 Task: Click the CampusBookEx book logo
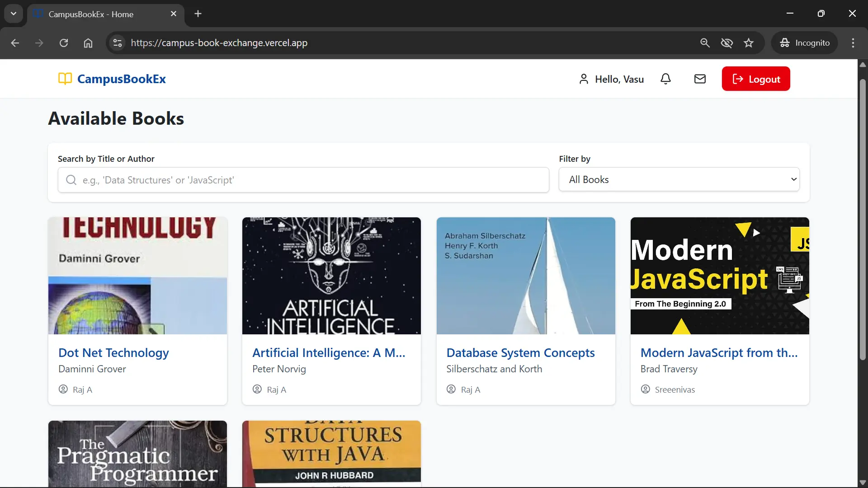65,79
